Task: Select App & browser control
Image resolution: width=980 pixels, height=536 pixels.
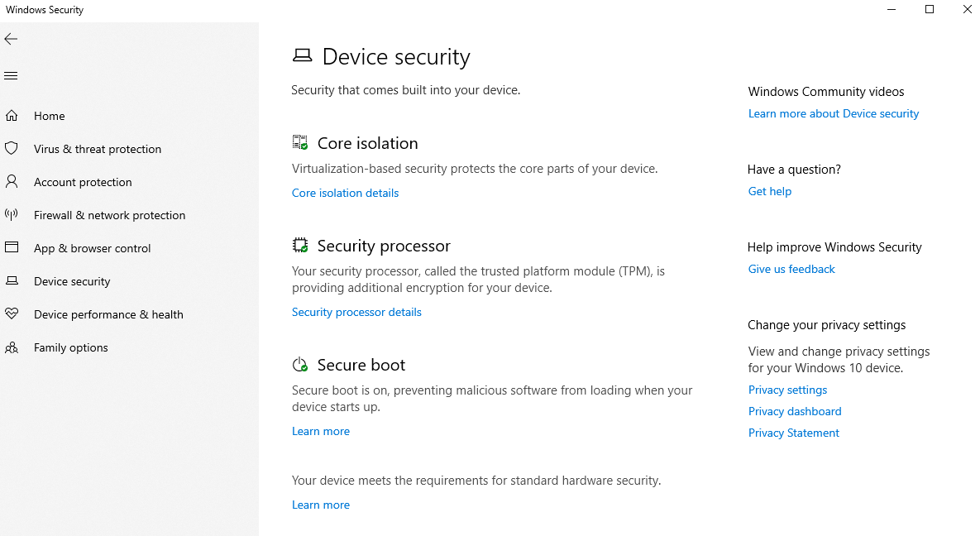Action: pyautogui.click(x=92, y=247)
